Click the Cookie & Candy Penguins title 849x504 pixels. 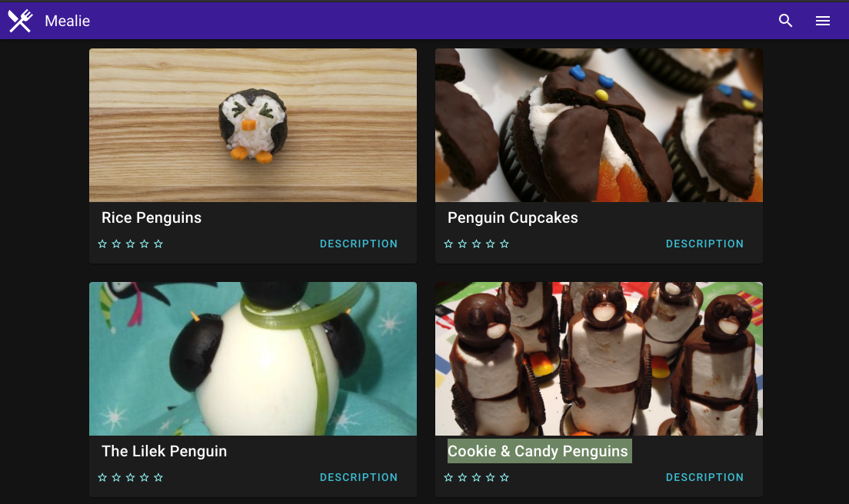click(x=538, y=451)
